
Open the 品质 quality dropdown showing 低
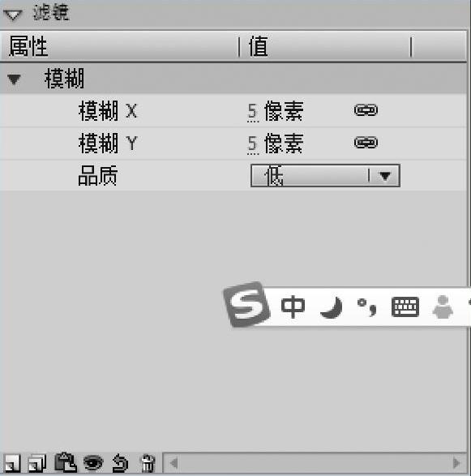point(325,175)
